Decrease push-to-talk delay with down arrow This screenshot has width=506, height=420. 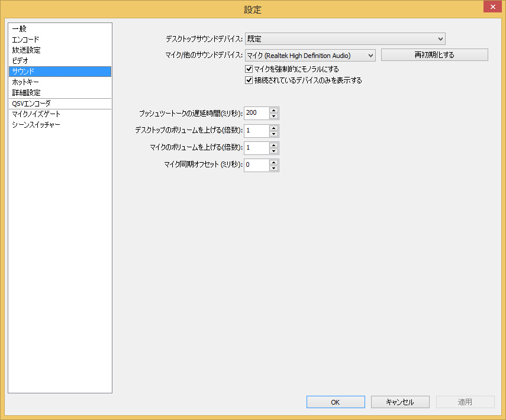(273, 116)
